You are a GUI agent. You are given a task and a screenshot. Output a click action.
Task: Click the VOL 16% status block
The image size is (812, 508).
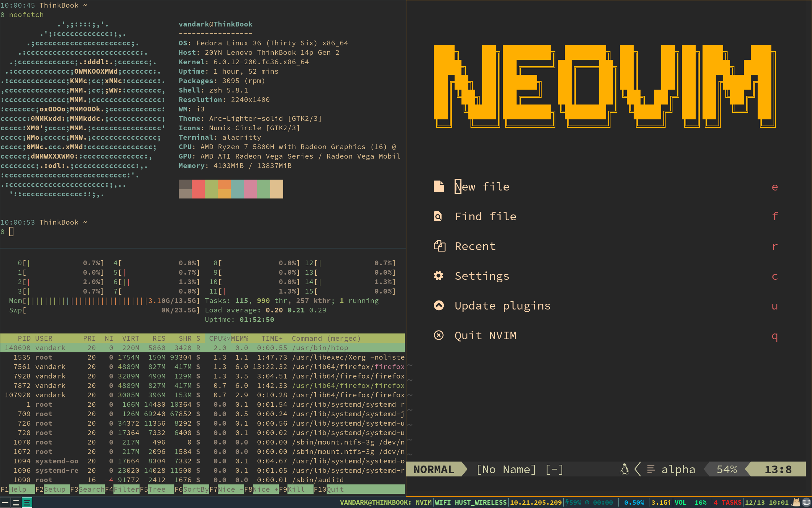click(691, 503)
